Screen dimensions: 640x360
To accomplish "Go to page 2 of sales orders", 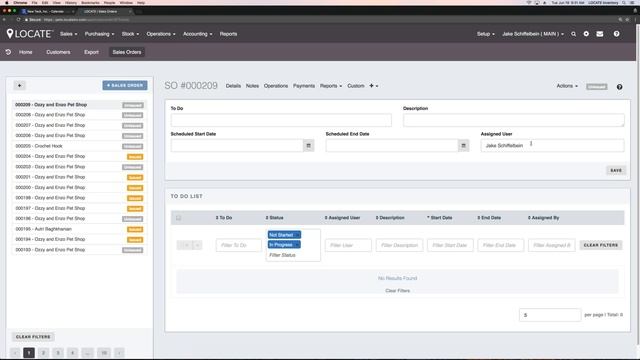I will point(43,353).
